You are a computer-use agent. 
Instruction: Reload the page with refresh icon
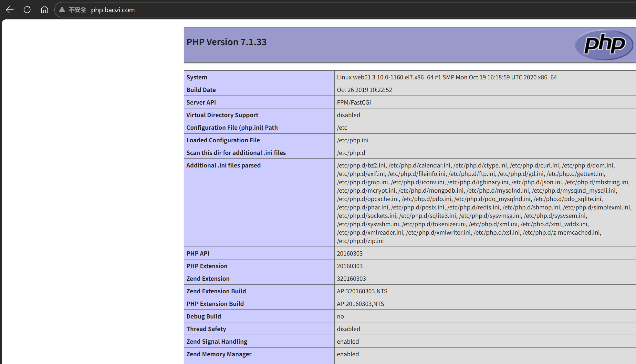[27, 10]
